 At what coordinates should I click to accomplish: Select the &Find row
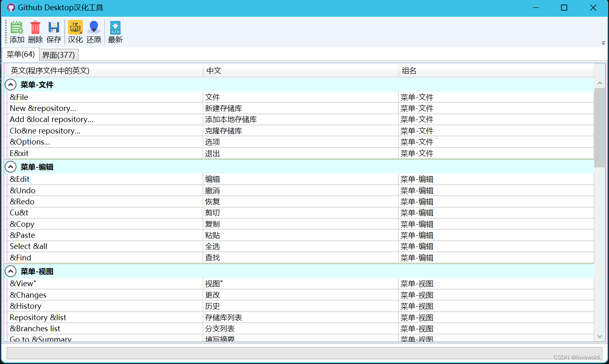301,258
